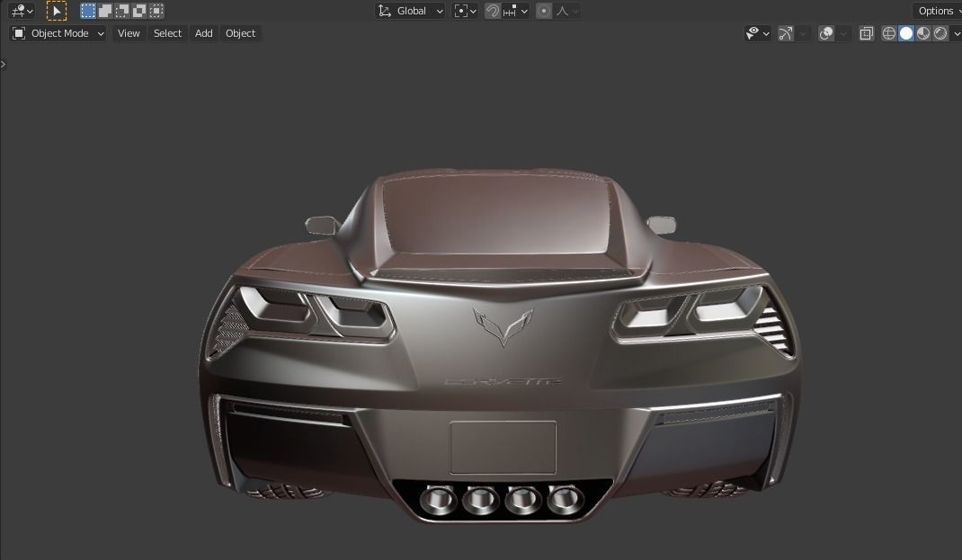Open the Global transform orientation dropdown
Screen dimensions: 962x560
click(x=410, y=11)
